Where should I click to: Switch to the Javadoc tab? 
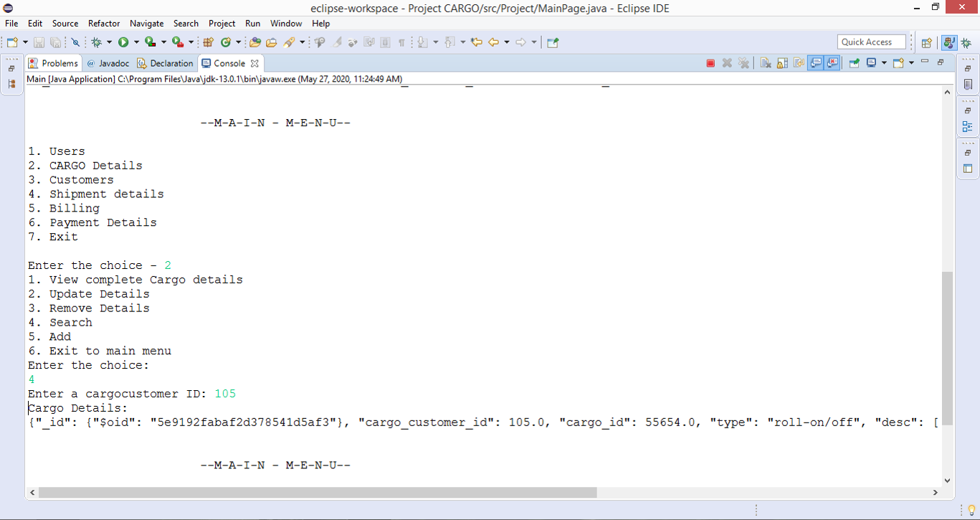(108, 63)
